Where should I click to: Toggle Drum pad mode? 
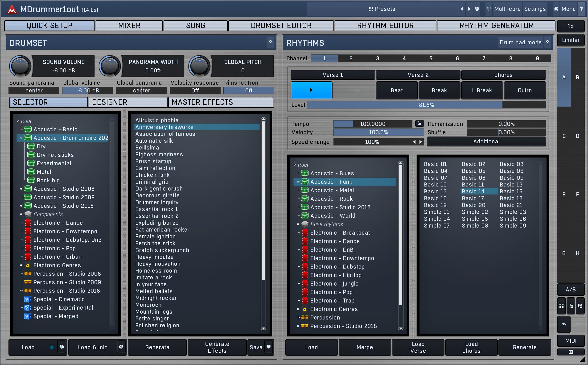520,43
